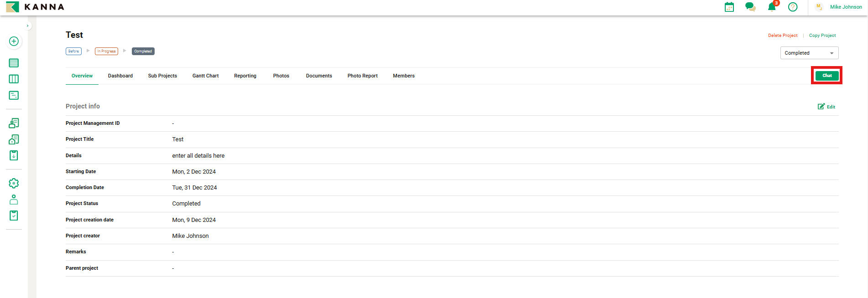This screenshot has width=868, height=298.
Task: Select the In Progress status badge
Action: (106, 51)
